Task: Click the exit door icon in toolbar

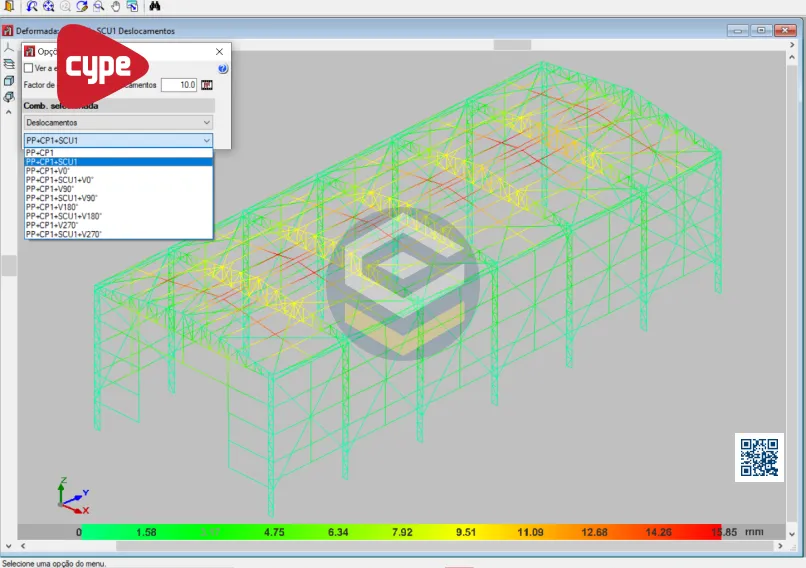Action: point(9,6)
